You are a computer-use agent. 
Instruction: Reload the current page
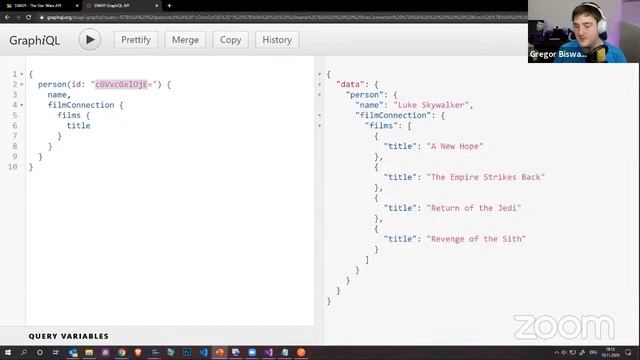click(x=28, y=18)
